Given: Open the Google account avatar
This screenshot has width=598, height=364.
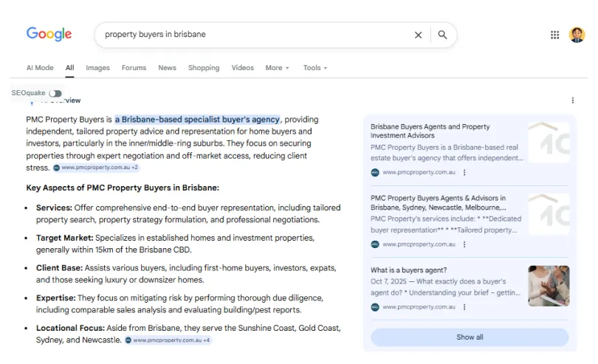Looking at the screenshot, I should coord(577,35).
